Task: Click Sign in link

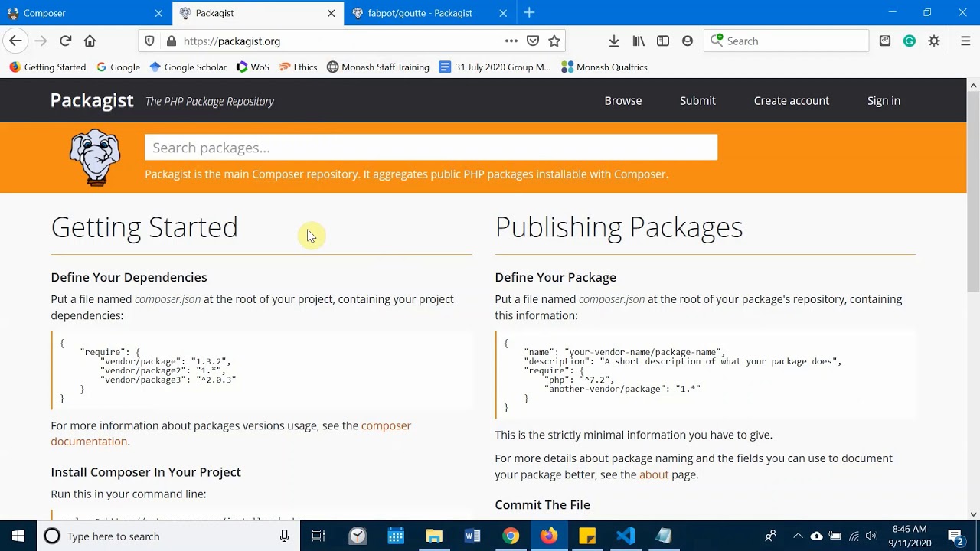Action: click(884, 101)
